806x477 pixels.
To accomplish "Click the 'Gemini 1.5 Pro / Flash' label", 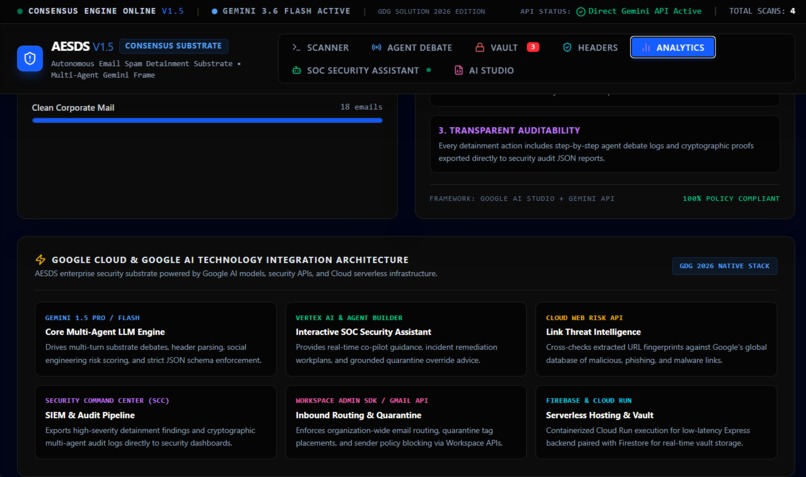I will 92,318.
